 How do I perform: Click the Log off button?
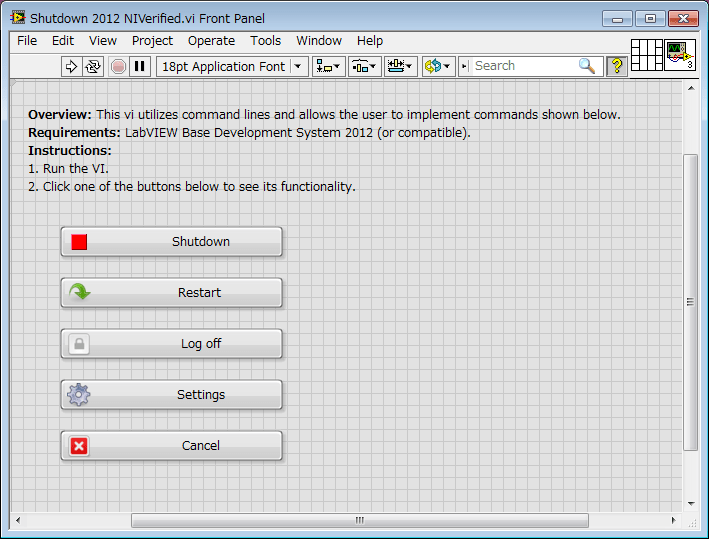coord(171,344)
